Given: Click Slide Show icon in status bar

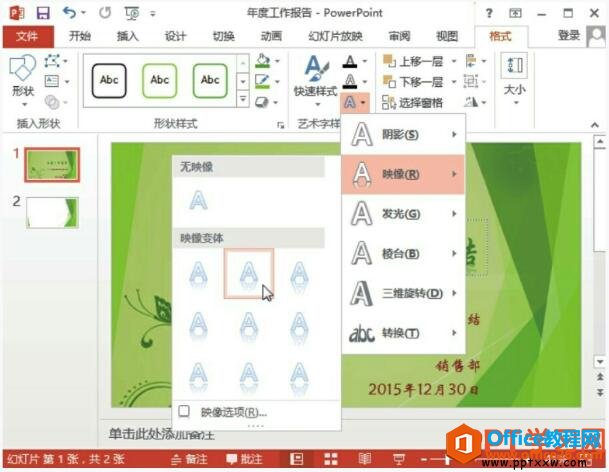Looking at the screenshot, I should pos(398,459).
